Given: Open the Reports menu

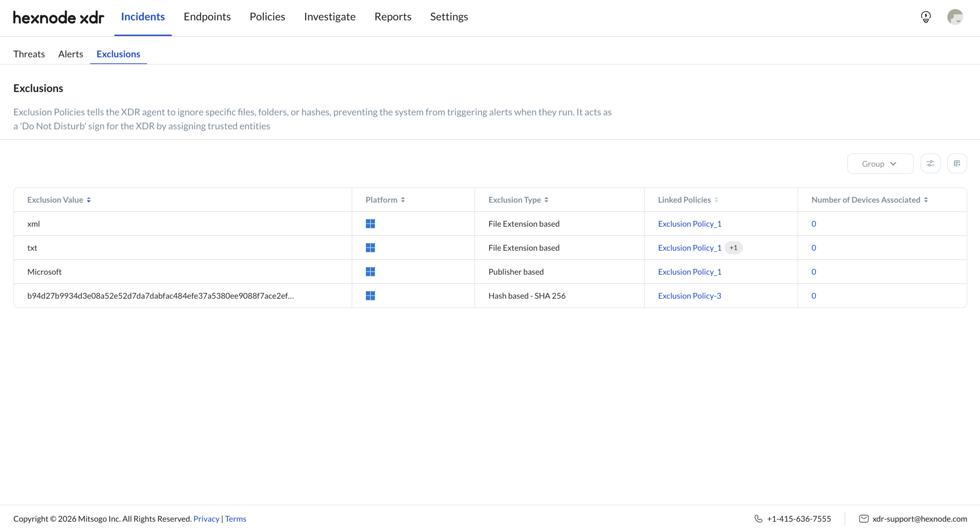Looking at the screenshot, I should [x=393, y=17].
